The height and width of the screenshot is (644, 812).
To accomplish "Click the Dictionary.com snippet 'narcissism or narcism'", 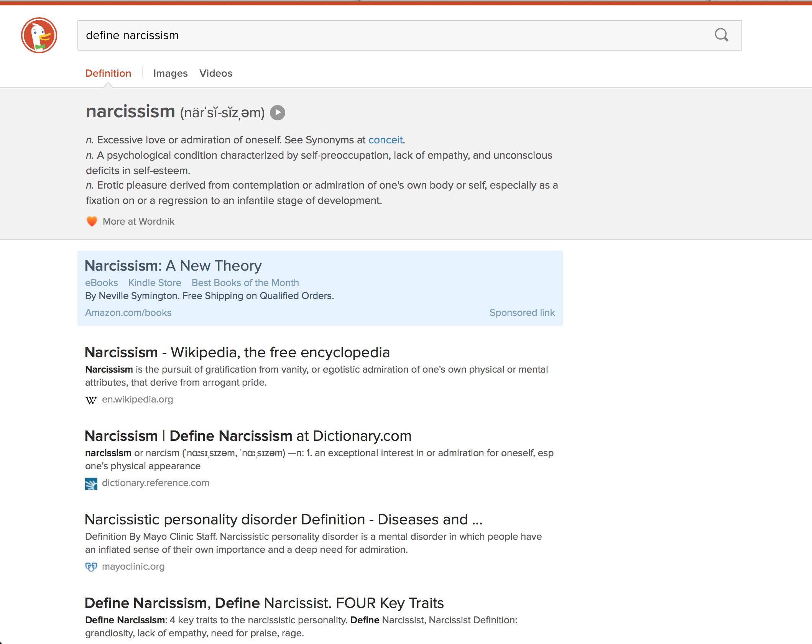I will 319,459.
